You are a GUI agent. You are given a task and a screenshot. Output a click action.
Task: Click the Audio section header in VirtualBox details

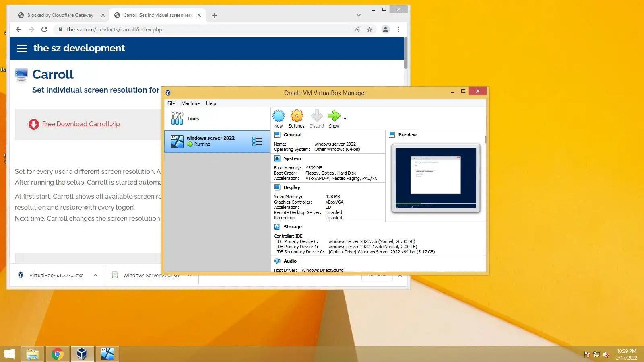290,261
